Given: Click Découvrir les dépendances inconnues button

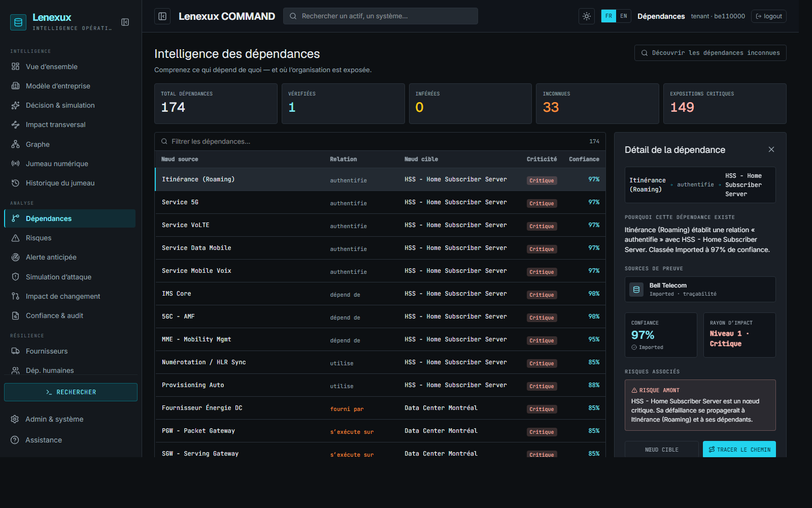Looking at the screenshot, I should 710,53.
